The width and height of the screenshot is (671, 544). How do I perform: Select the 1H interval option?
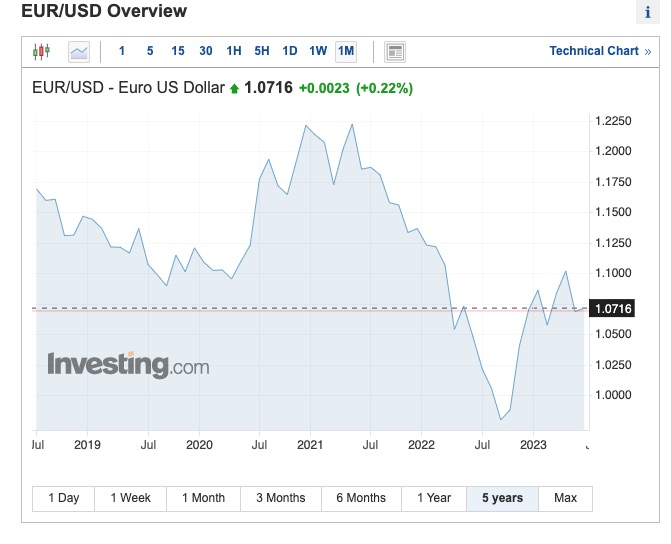point(233,51)
